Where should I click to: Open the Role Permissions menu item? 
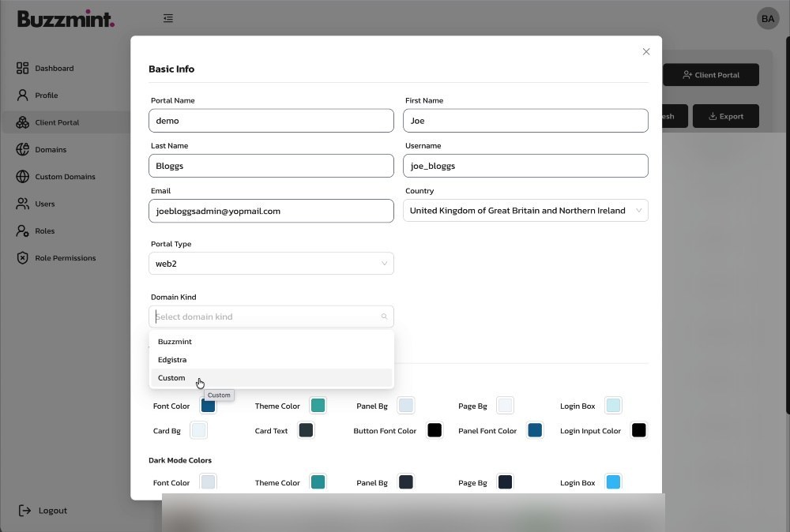(65, 257)
